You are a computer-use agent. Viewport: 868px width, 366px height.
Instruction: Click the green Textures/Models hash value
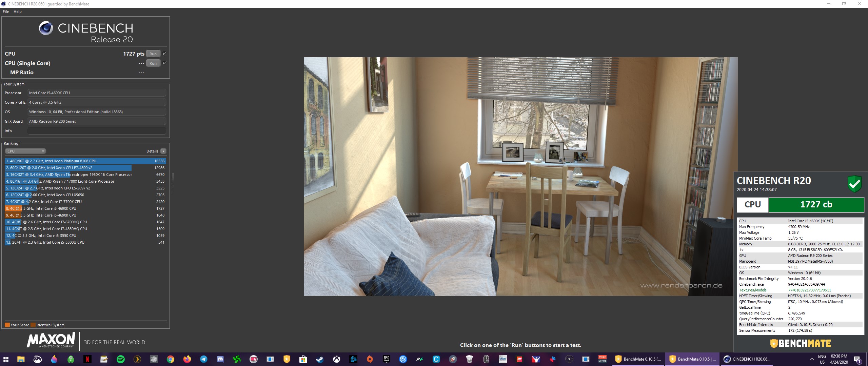click(809, 290)
